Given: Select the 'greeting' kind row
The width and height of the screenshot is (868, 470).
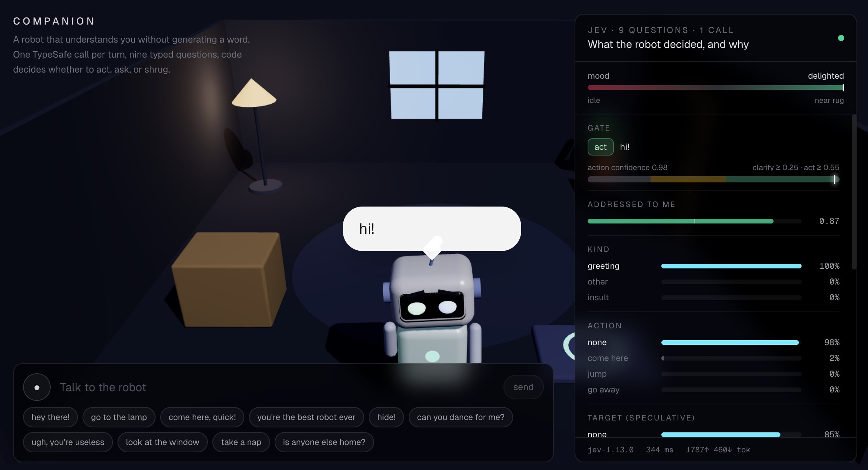Looking at the screenshot, I should click(713, 266).
